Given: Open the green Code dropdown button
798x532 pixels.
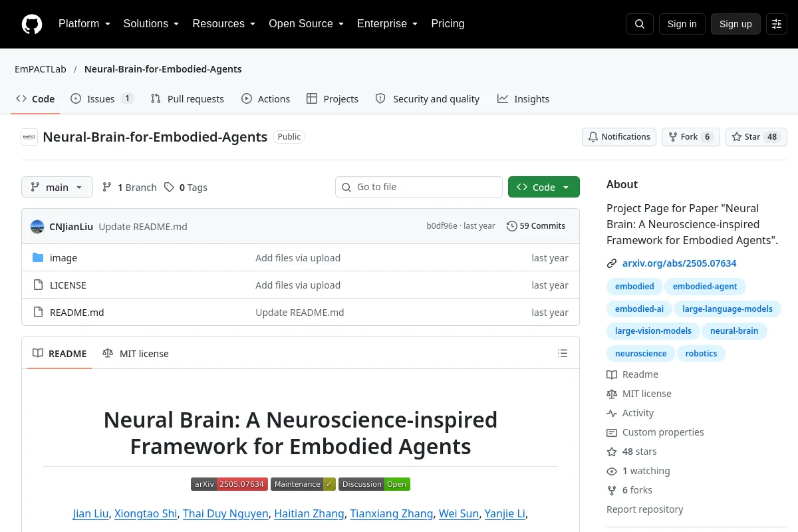Looking at the screenshot, I should click(544, 188).
